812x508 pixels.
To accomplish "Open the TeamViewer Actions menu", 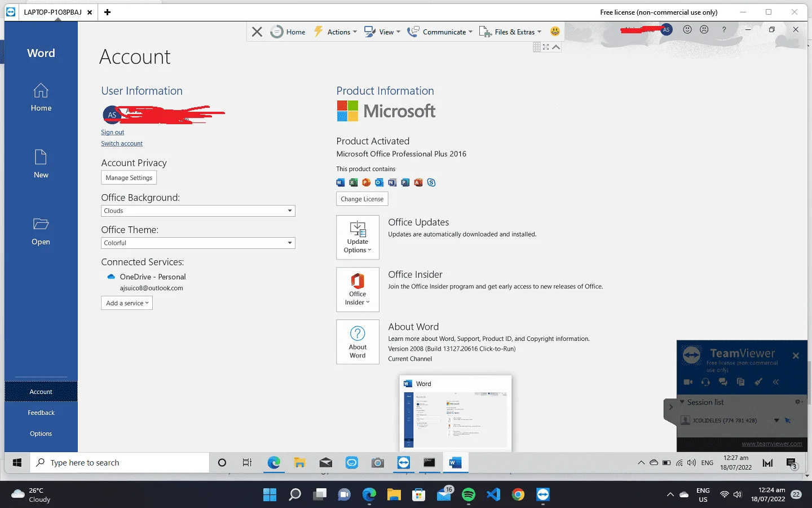I will coord(336,32).
